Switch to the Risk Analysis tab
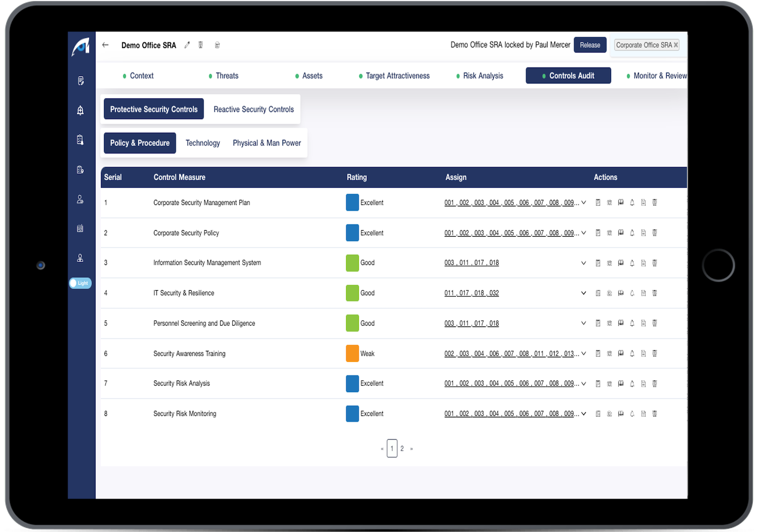757x532 pixels. pyautogui.click(x=482, y=76)
